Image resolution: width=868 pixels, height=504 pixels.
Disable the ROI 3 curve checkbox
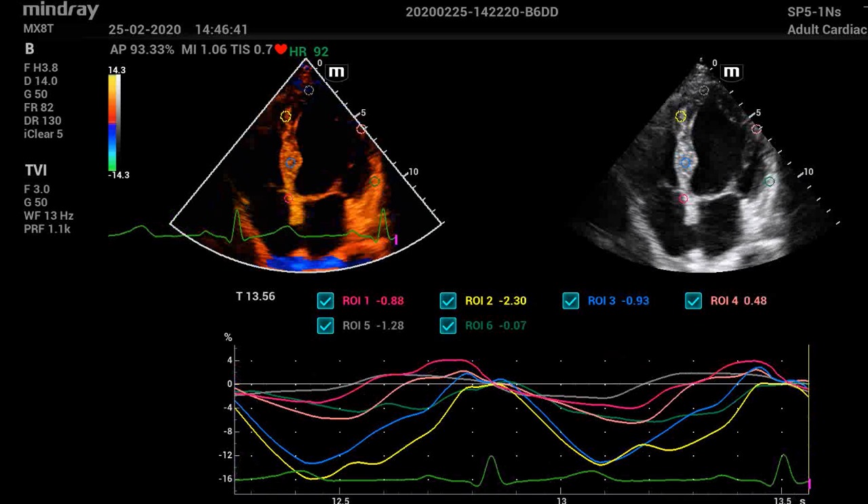[571, 301]
